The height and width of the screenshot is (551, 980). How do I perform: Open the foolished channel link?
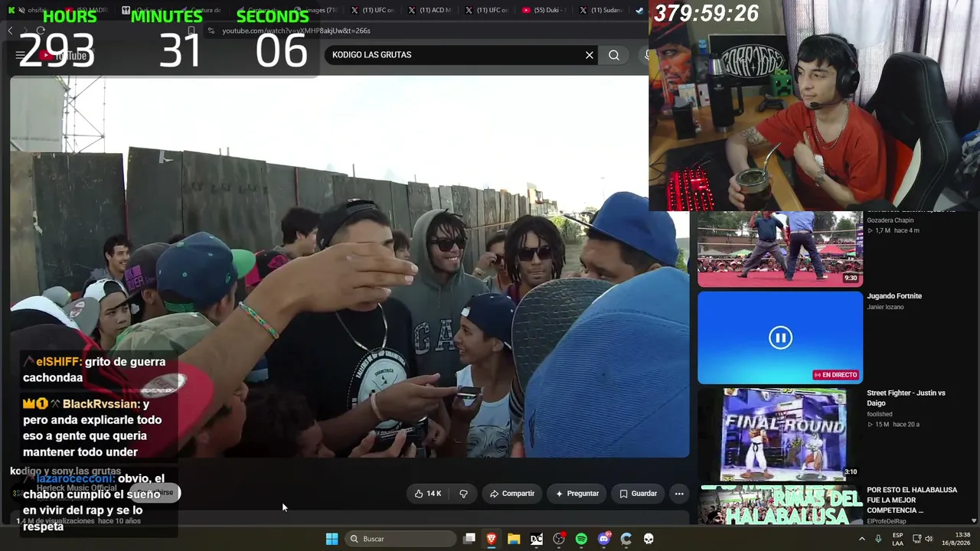pos(880,414)
